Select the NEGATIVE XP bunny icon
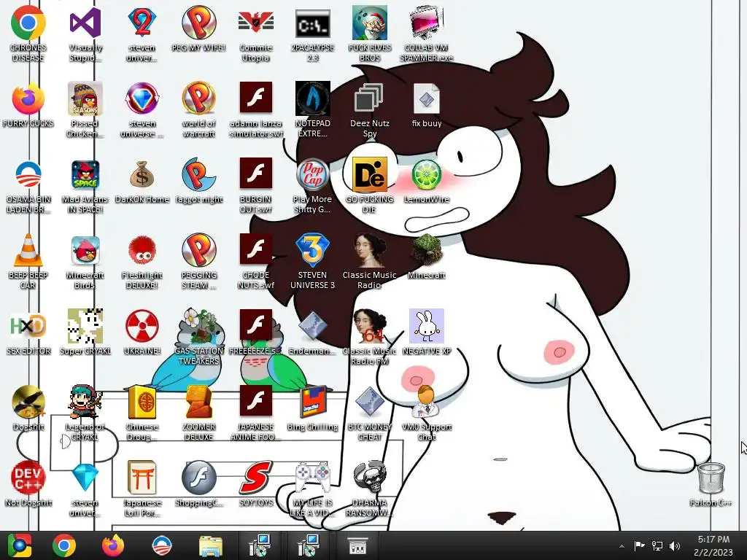 coord(426,326)
